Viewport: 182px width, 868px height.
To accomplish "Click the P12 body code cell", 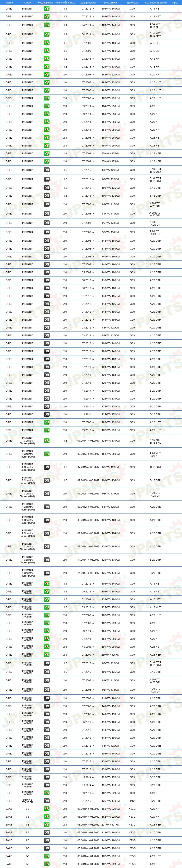I will [132, 801].
